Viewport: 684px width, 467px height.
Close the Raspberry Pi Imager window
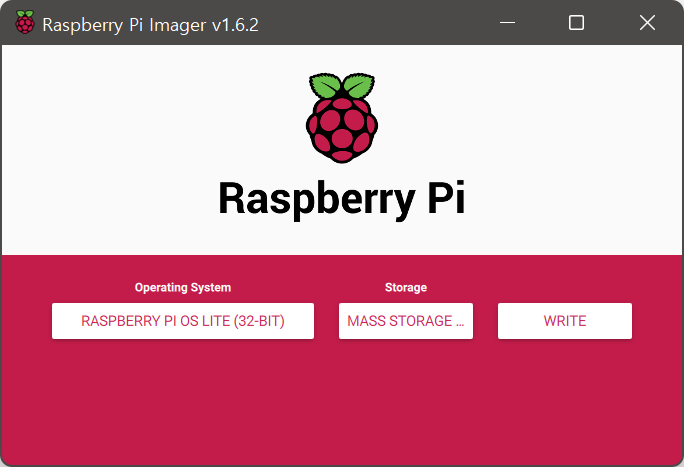647,23
